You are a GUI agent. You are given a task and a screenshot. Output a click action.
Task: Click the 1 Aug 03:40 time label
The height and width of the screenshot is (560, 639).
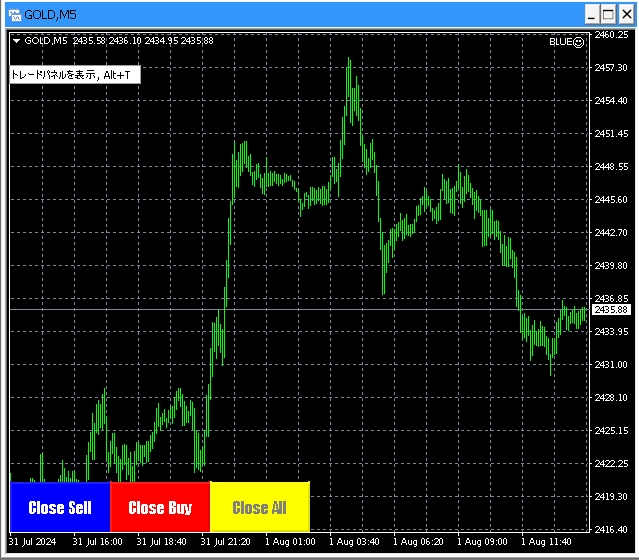[353, 542]
